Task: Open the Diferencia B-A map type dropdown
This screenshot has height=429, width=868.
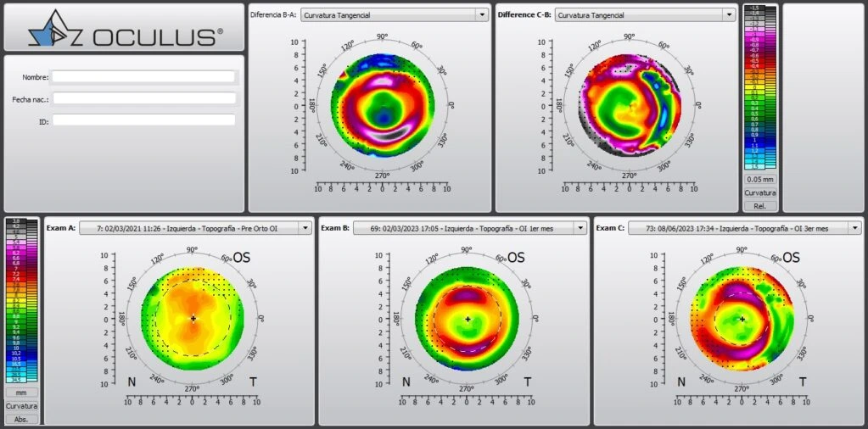Action: [x=482, y=15]
